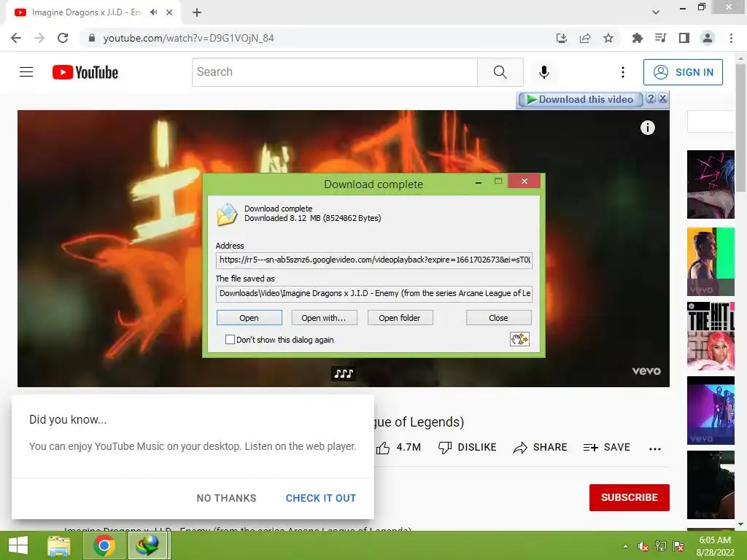
Task: Click SIGN IN button
Action: pyautogui.click(x=683, y=72)
